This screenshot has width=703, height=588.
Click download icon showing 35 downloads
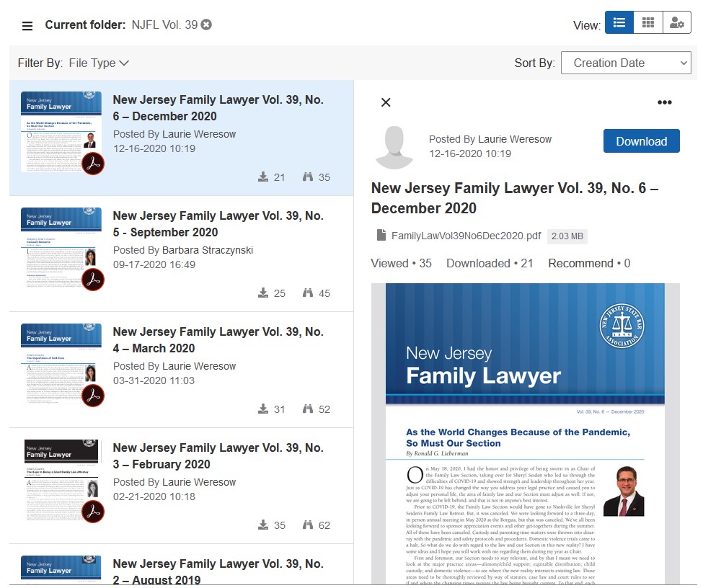(x=263, y=525)
